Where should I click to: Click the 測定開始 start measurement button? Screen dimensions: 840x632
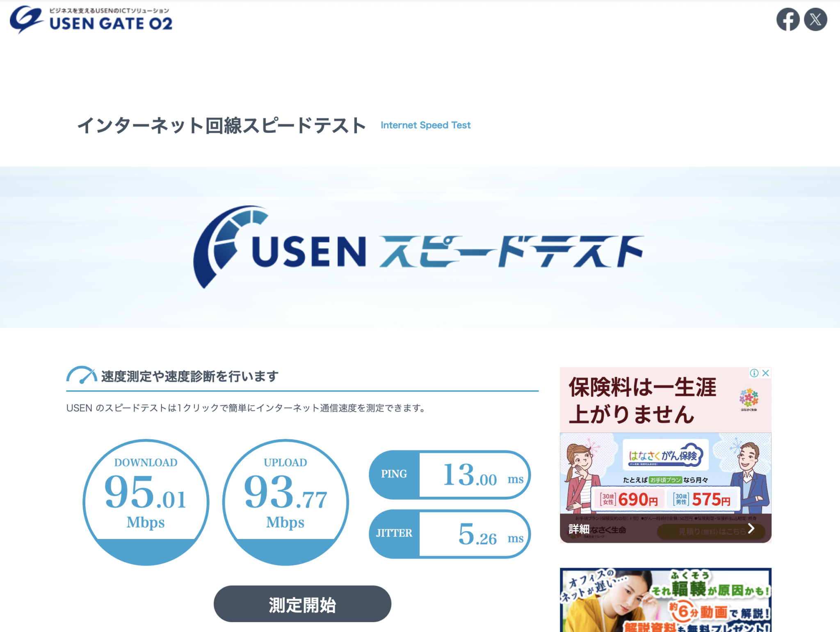pos(302,604)
